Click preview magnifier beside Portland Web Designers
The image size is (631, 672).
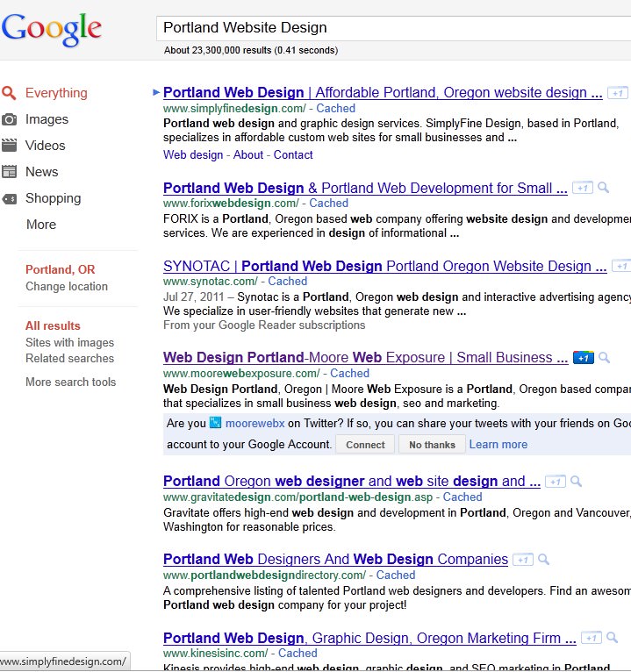tap(543, 559)
